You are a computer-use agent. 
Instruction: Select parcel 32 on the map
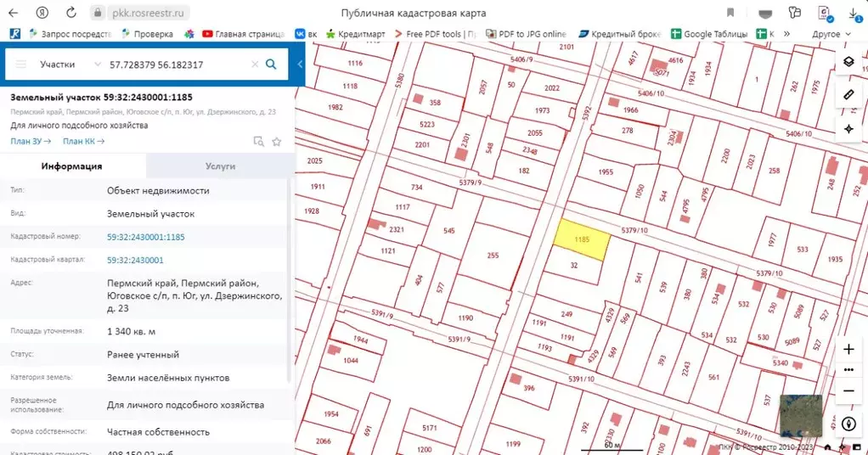[x=574, y=265]
